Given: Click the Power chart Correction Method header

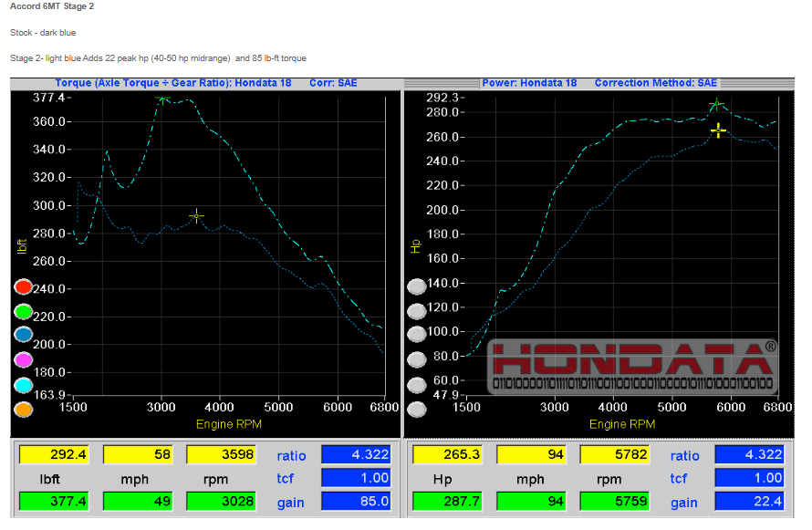Looking at the screenshot, I should (x=656, y=83).
